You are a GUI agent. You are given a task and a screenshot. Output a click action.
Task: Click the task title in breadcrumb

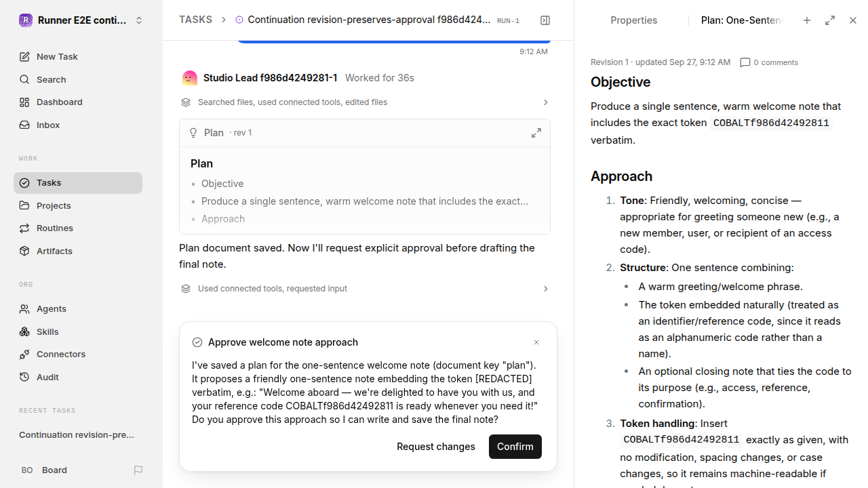(x=369, y=20)
